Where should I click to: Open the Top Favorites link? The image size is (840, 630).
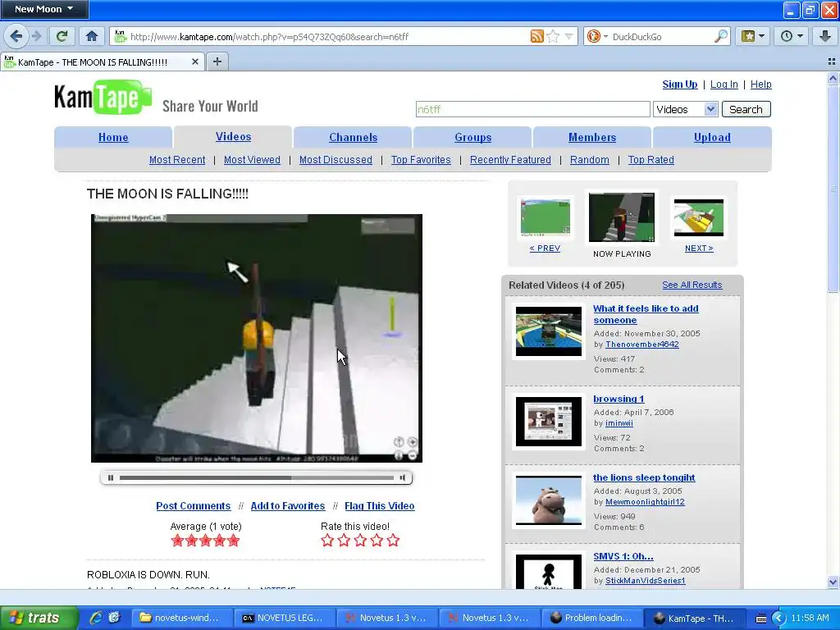coord(421,160)
